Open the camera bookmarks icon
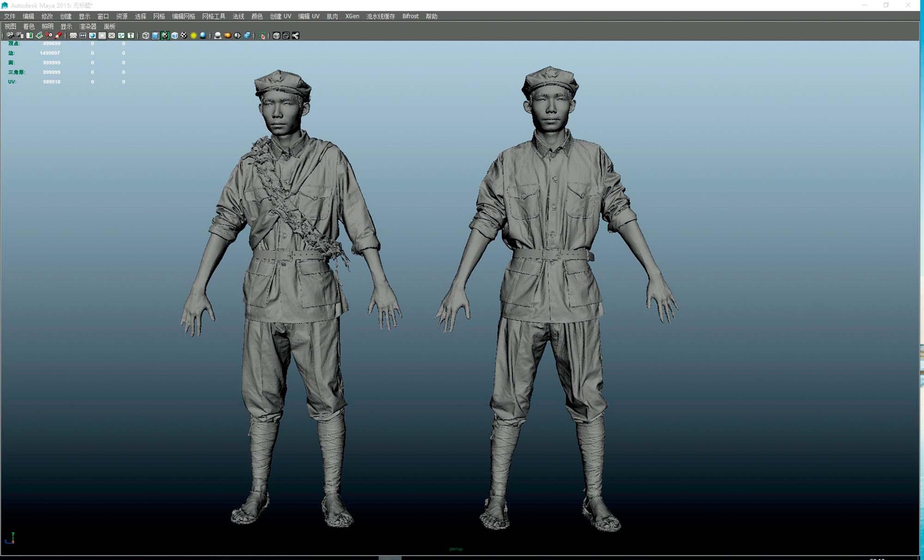 click(x=30, y=36)
